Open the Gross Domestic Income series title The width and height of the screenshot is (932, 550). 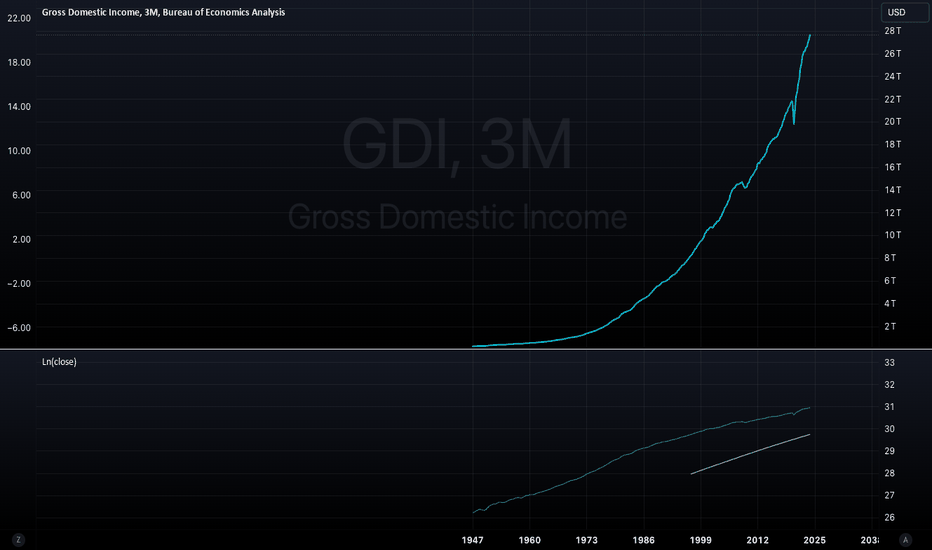click(x=163, y=12)
